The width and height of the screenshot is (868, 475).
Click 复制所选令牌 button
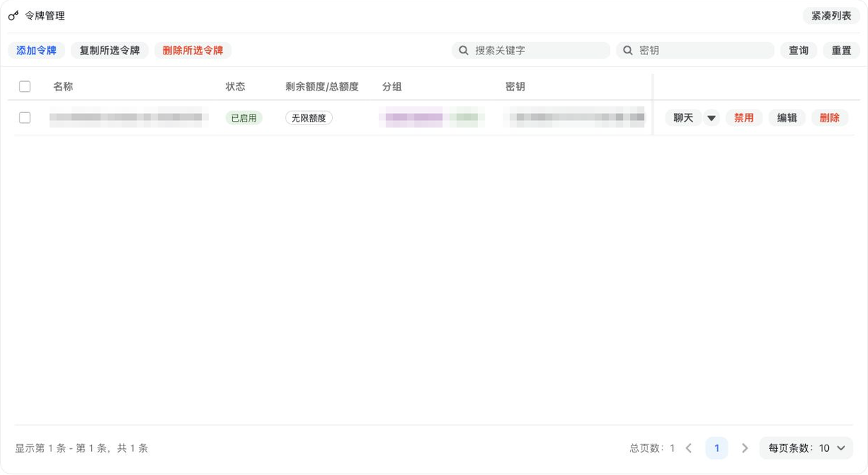pos(109,51)
